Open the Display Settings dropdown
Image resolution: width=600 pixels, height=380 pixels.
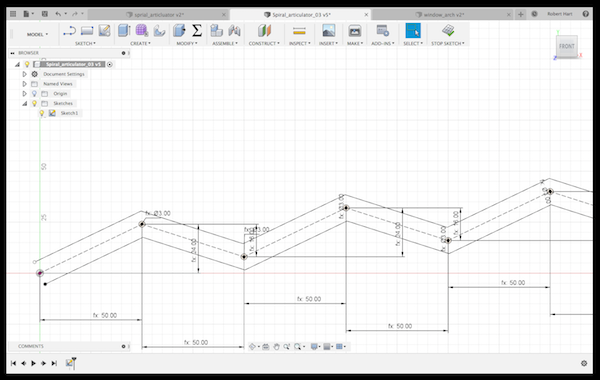315,347
